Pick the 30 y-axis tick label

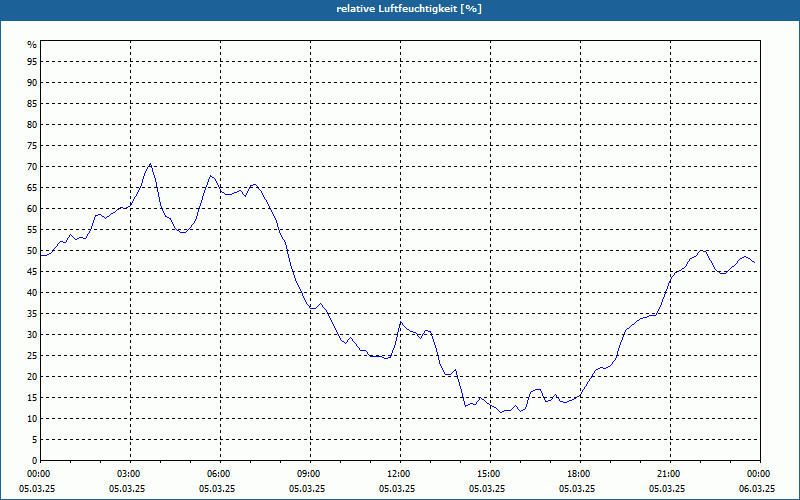pos(32,335)
